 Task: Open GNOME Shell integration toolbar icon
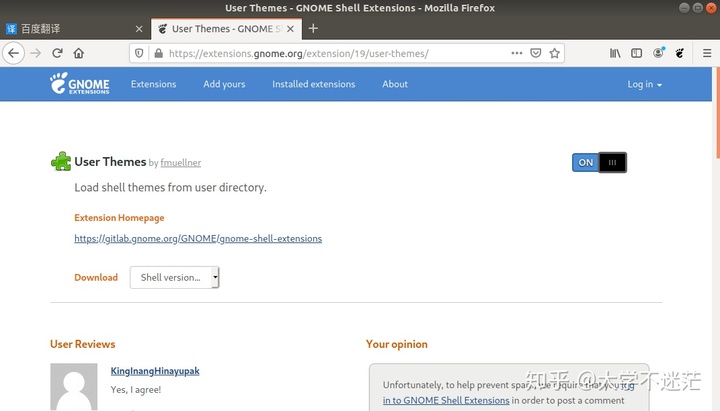tap(680, 53)
